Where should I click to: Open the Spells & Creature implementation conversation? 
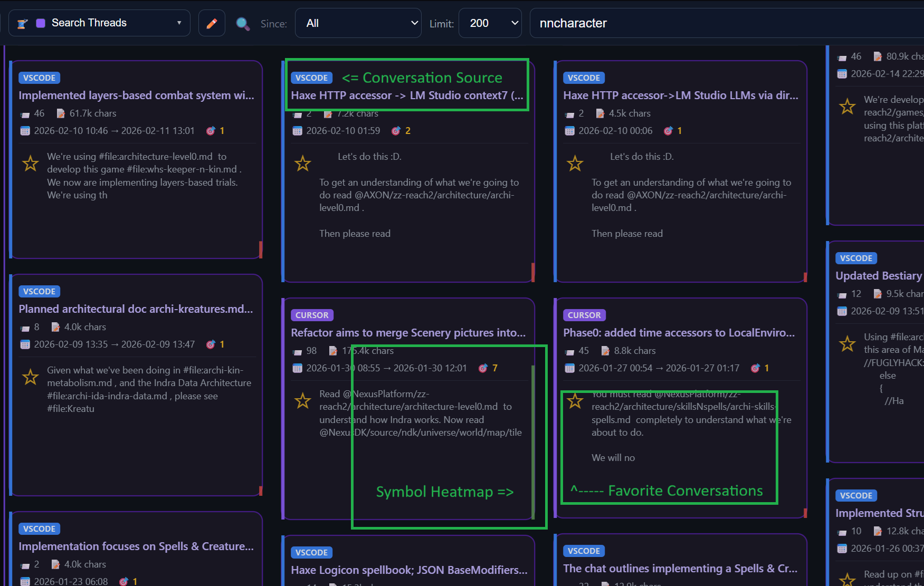[x=136, y=546]
